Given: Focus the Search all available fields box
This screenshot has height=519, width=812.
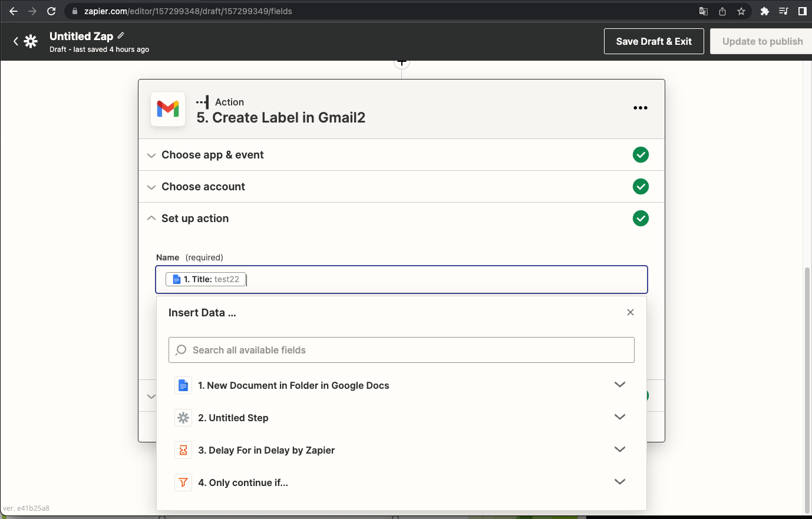Looking at the screenshot, I should point(402,350).
